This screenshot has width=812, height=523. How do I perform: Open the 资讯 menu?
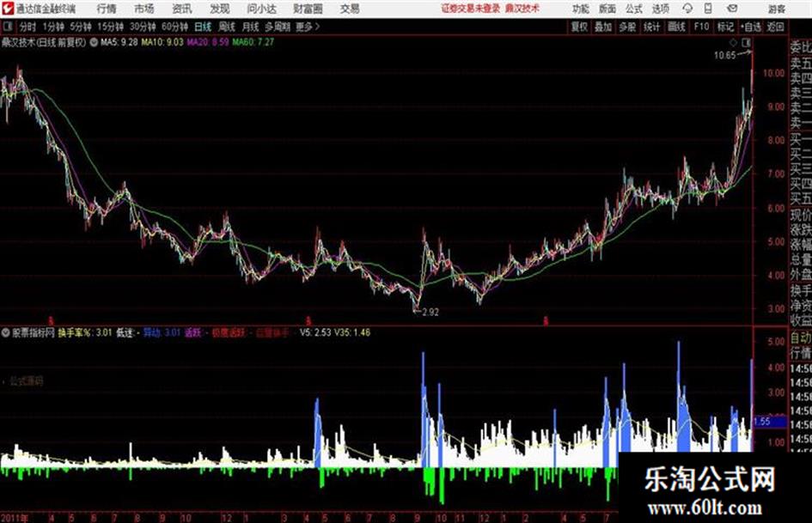[x=182, y=9]
